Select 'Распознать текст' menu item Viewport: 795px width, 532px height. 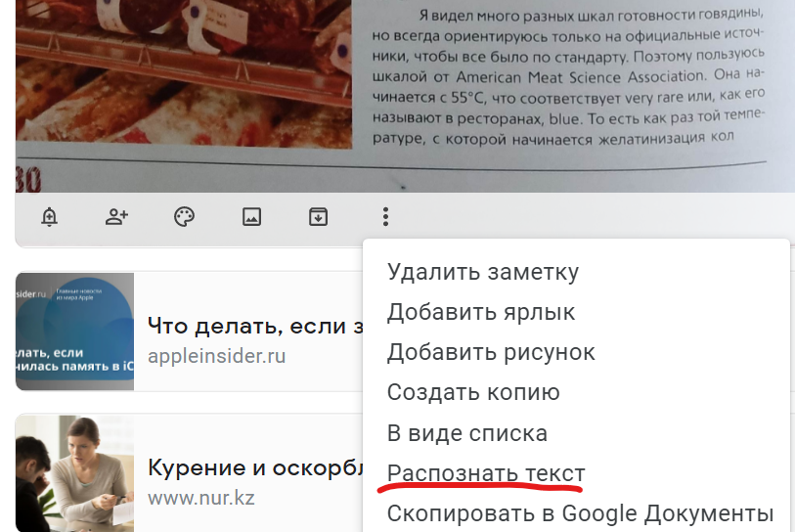tap(486, 473)
